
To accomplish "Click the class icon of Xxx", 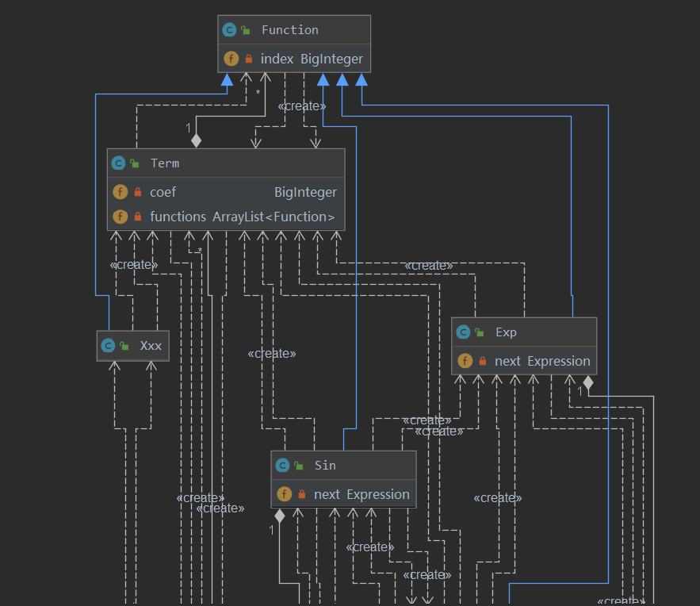I will click(108, 346).
